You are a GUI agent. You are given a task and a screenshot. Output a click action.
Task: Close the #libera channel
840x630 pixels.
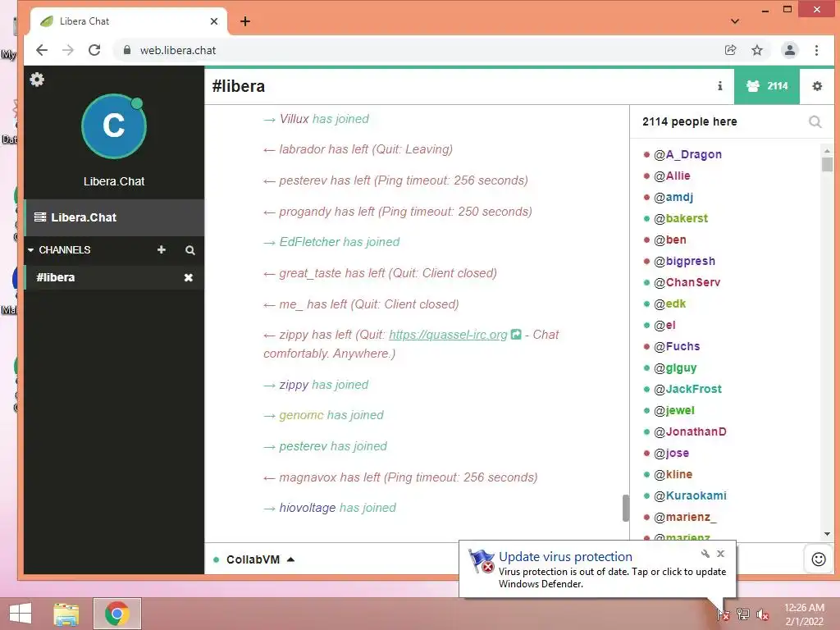pyautogui.click(x=188, y=277)
